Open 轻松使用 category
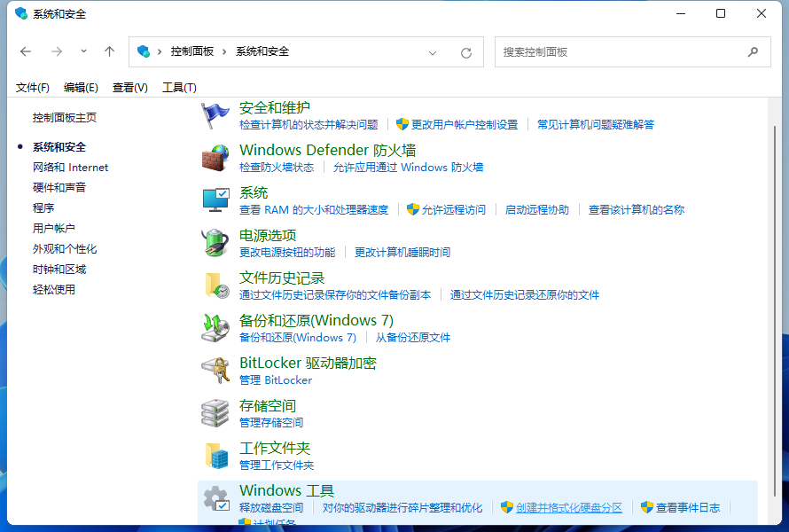Viewport: 789px width, 532px height. point(54,289)
